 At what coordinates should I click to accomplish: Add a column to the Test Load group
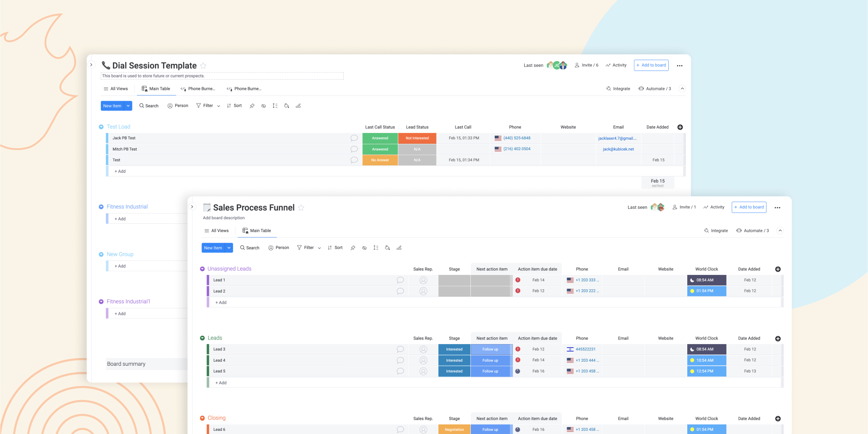[x=680, y=127]
